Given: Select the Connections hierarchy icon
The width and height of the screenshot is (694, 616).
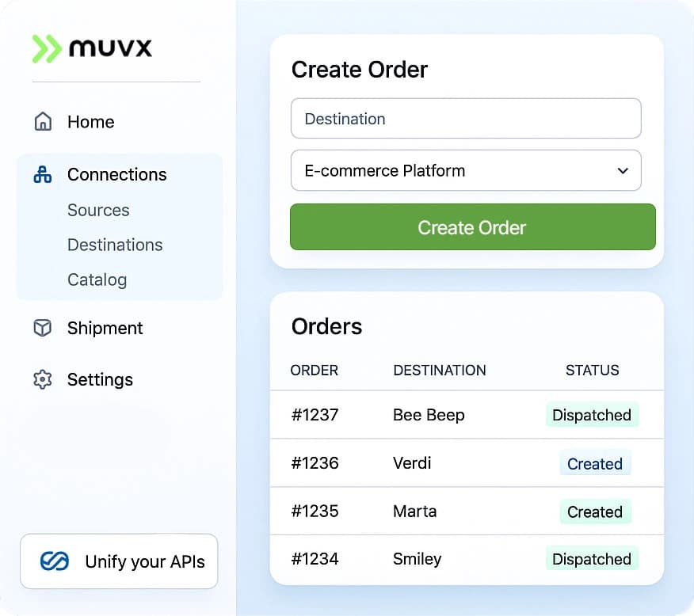Looking at the screenshot, I should coord(41,174).
